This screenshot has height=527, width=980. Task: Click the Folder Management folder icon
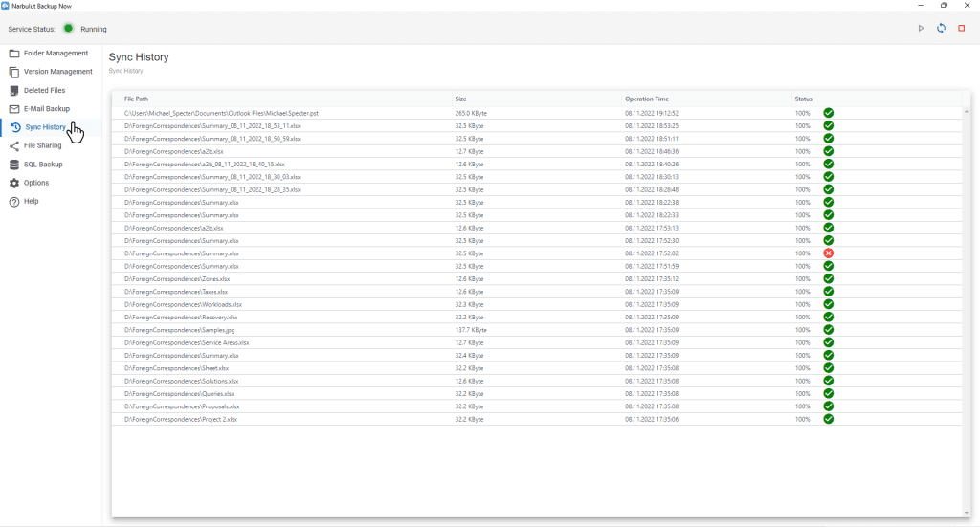pyautogui.click(x=14, y=54)
